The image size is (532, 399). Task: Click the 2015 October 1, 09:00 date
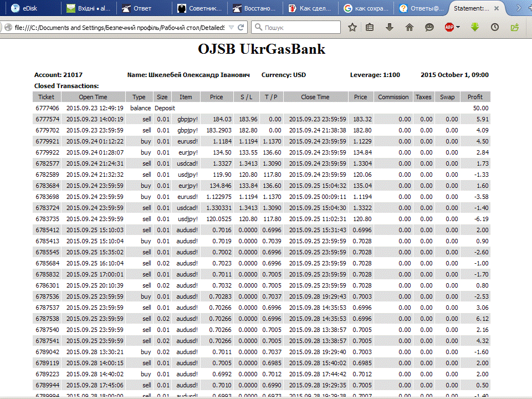tap(454, 75)
